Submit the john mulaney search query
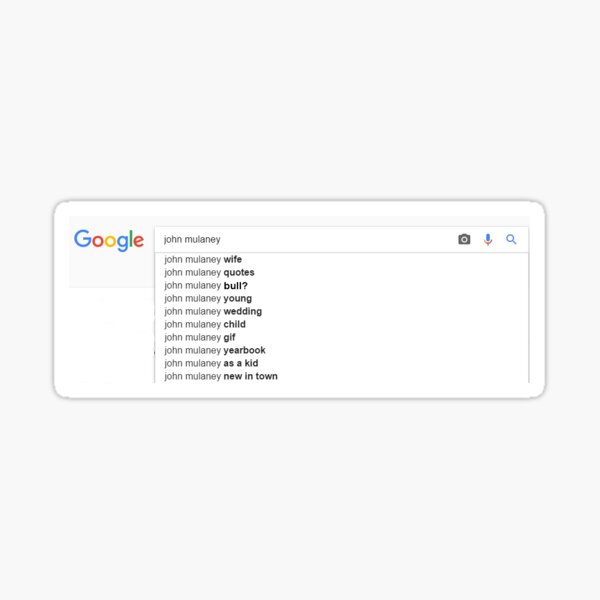600x600 pixels. point(511,240)
